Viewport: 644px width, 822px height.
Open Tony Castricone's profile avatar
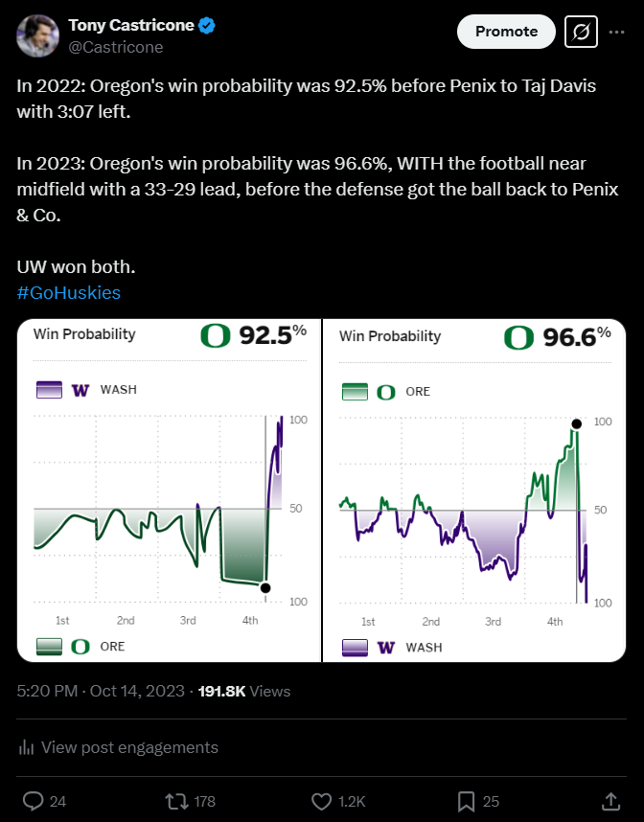[x=38, y=35]
